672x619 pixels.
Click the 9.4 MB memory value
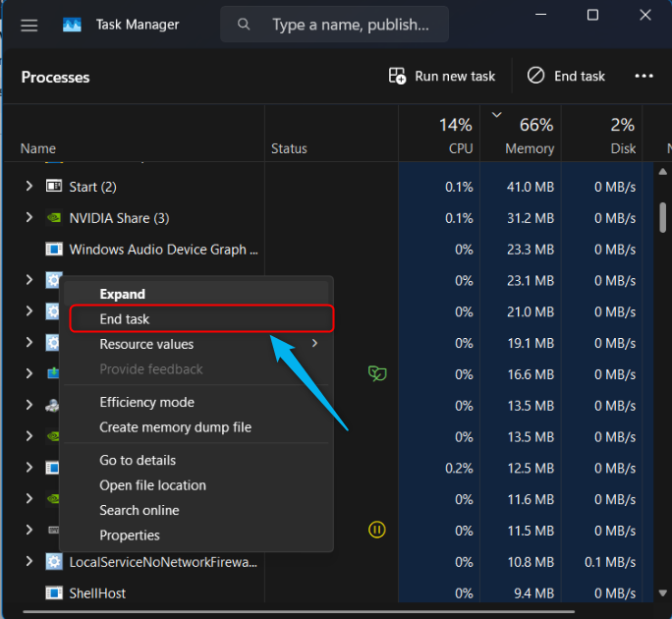coord(534,593)
